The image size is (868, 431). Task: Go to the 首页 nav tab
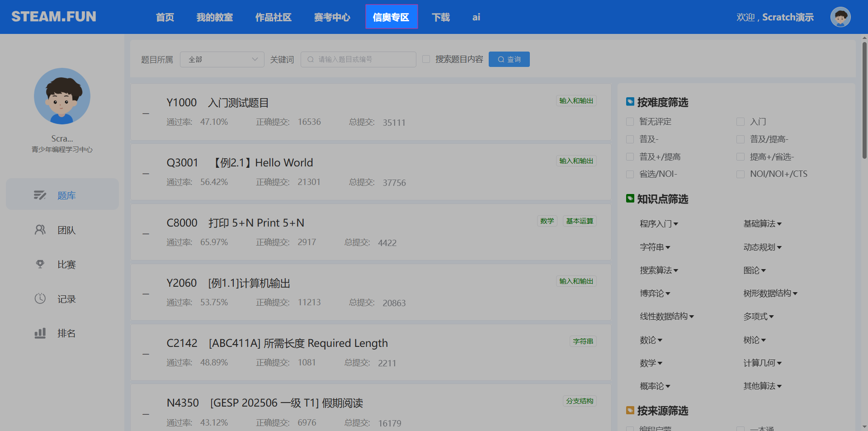165,17
